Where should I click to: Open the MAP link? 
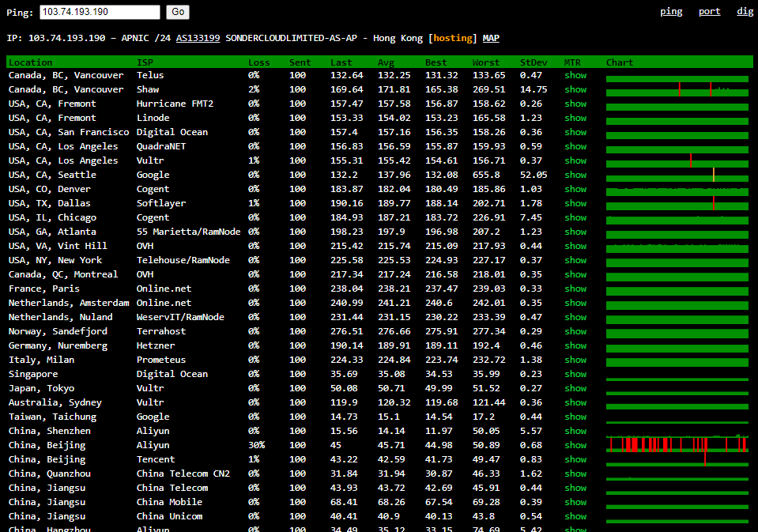coord(491,38)
